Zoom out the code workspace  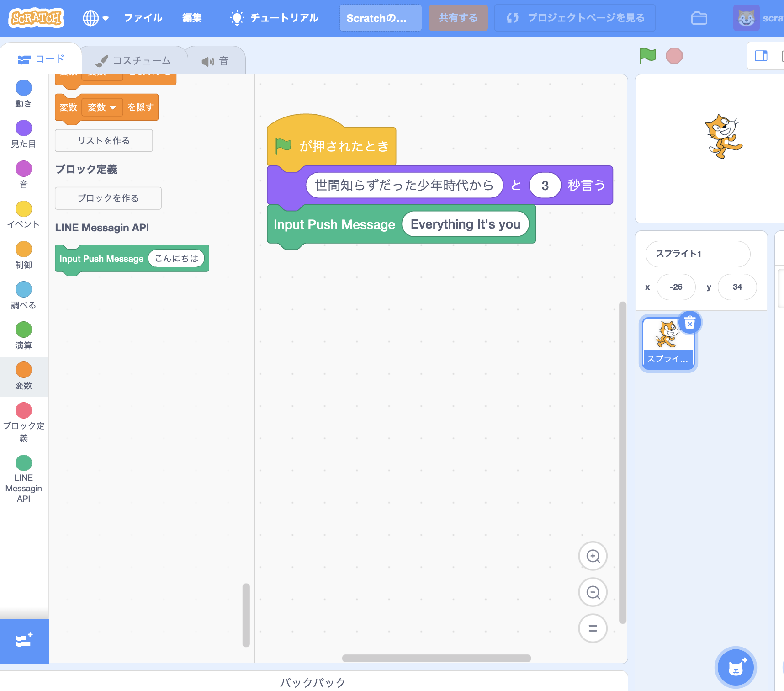coord(593,592)
